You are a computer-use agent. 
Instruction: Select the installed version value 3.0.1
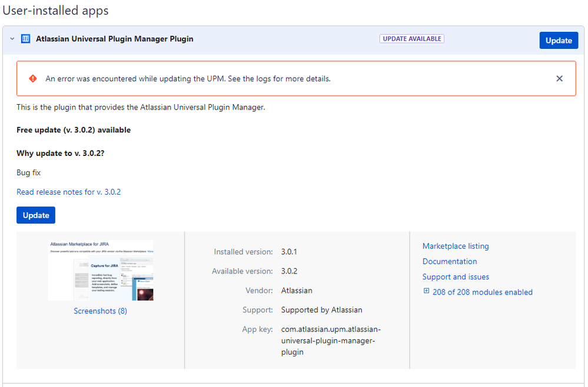tap(289, 252)
